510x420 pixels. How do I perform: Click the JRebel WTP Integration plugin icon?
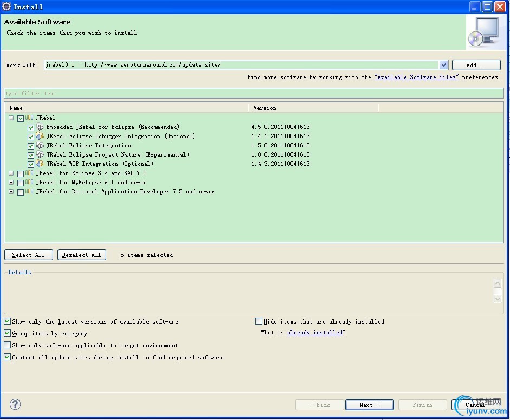40,164
